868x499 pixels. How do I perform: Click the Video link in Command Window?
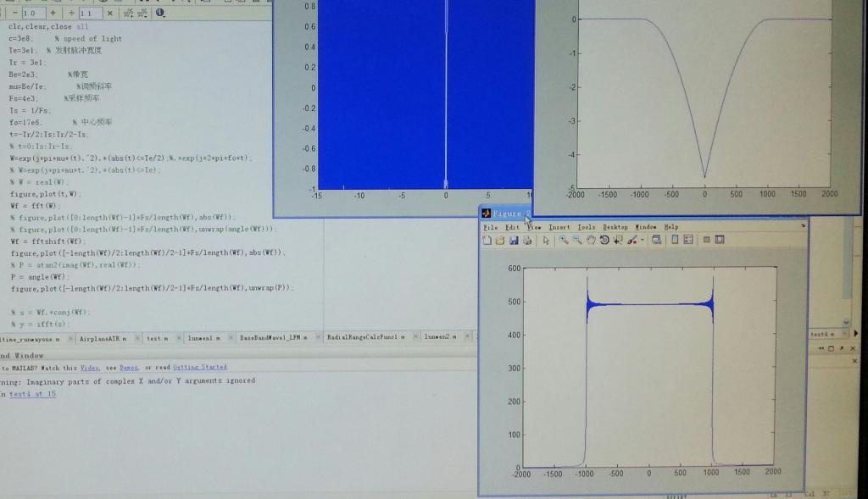pos(90,368)
